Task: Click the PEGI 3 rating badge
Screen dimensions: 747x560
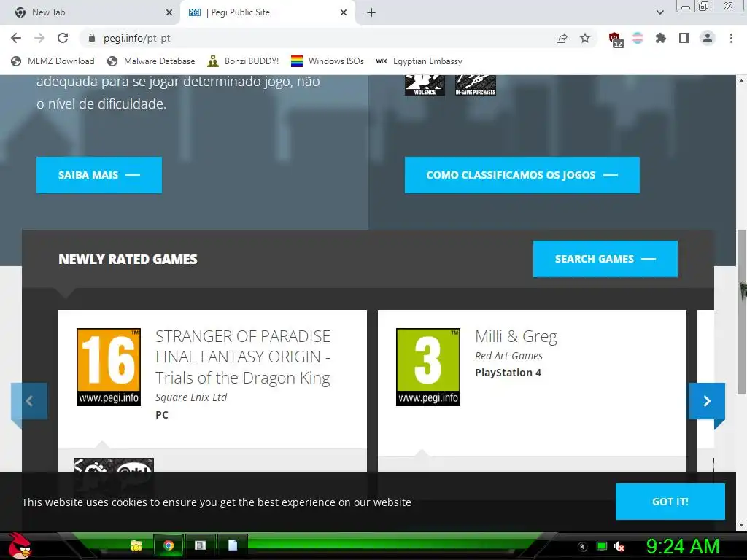Action: [x=428, y=367]
